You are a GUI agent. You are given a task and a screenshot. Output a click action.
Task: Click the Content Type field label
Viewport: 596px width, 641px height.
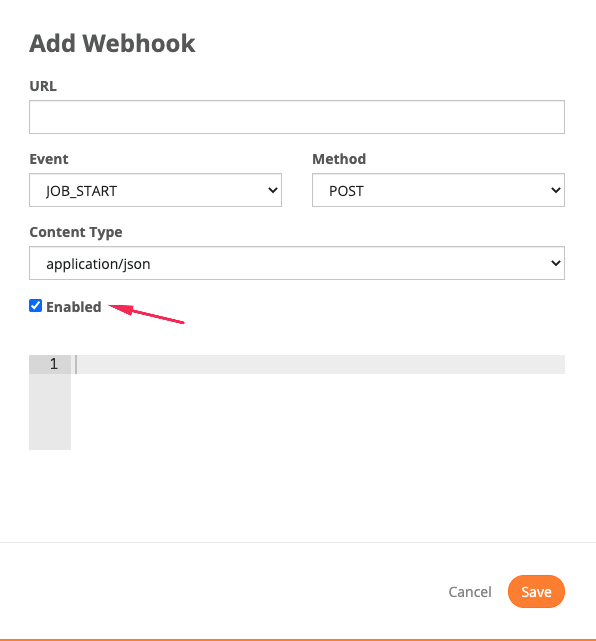76,232
